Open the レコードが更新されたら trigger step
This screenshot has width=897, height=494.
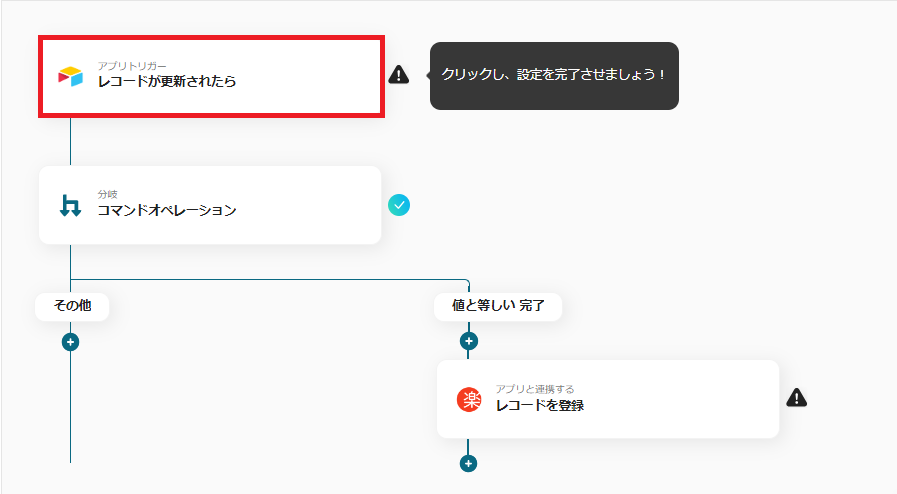point(210,76)
